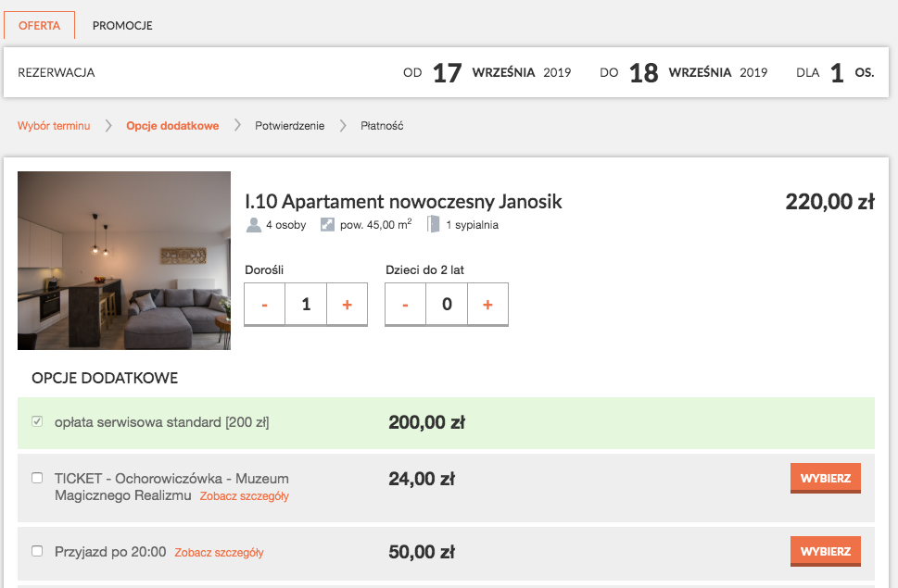Increase the Dorośli count with plus
This screenshot has height=588, width=898.
point(347,304)
